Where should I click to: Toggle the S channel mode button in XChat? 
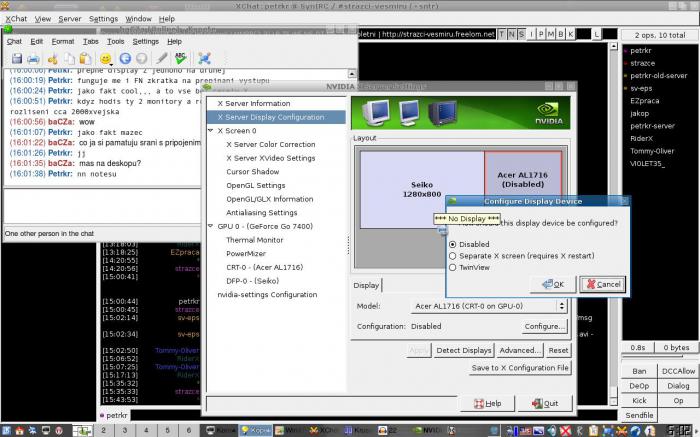coord(521,34)
